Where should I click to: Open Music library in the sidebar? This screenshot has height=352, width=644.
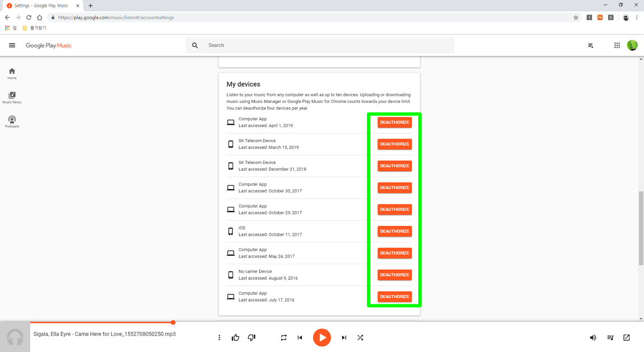coord(12,97)
